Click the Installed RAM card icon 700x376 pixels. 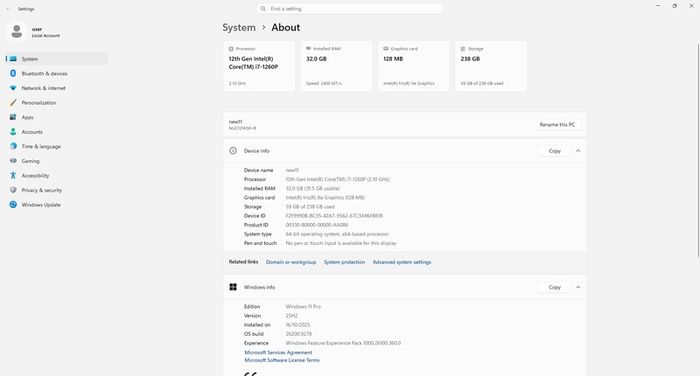pyautogui.click(x=308, y=49)
